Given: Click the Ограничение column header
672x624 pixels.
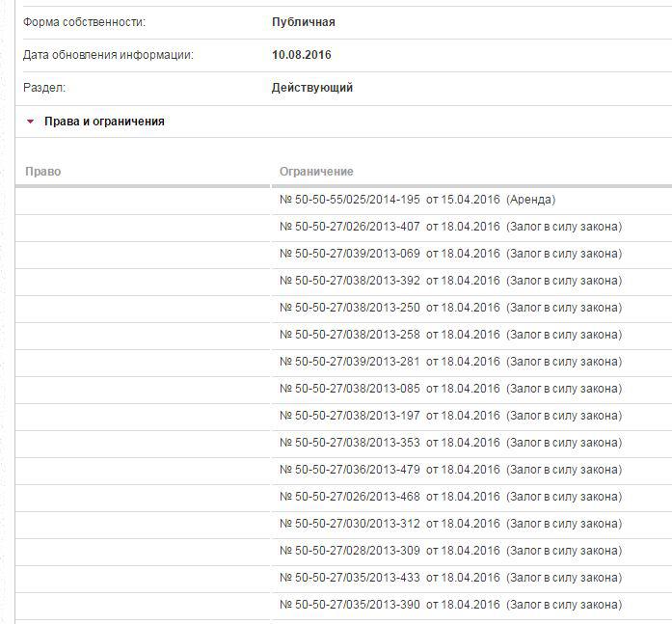Looking at the screenshot, I should 316,172.
